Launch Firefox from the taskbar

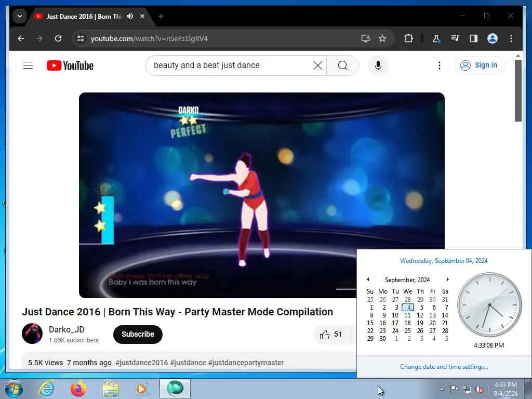point(78,389)
